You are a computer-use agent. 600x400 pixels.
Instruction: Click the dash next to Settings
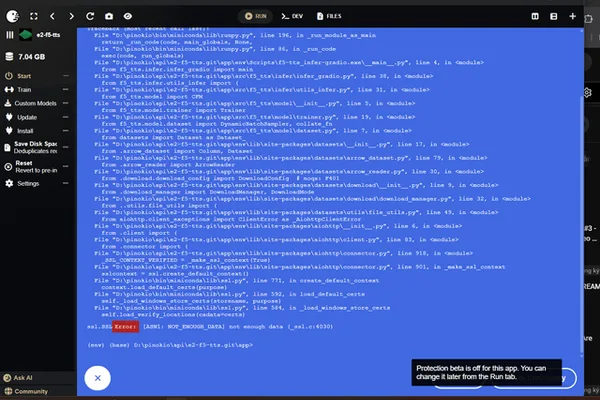[x=66, y=183]
